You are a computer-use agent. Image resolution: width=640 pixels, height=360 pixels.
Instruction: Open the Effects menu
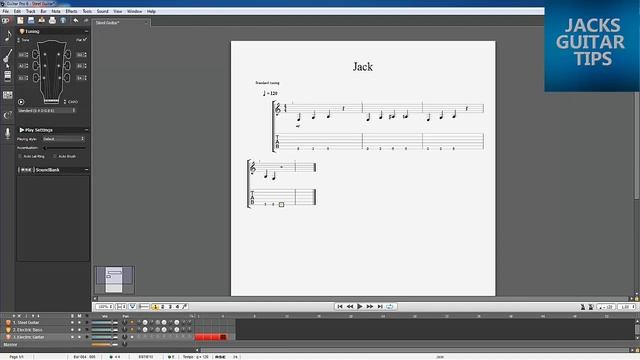[71, 11]
